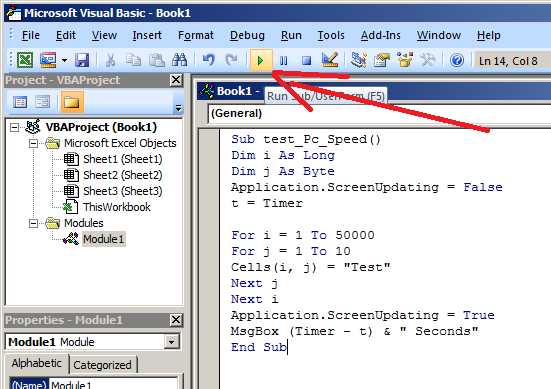Viewport: 551px width, 389px height.
Task: Select Sheet1 (Sheet1) in project tree
Action: [123, 159]
